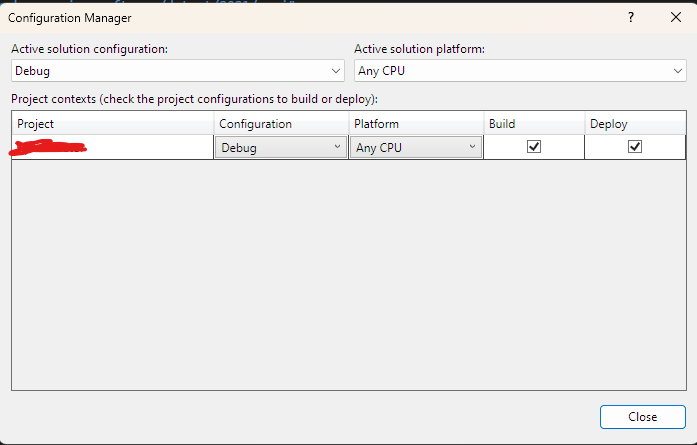The image size is (697, 445).
Task: Open the project row's Debug configuration dropdown
Action: pos(280,147)
